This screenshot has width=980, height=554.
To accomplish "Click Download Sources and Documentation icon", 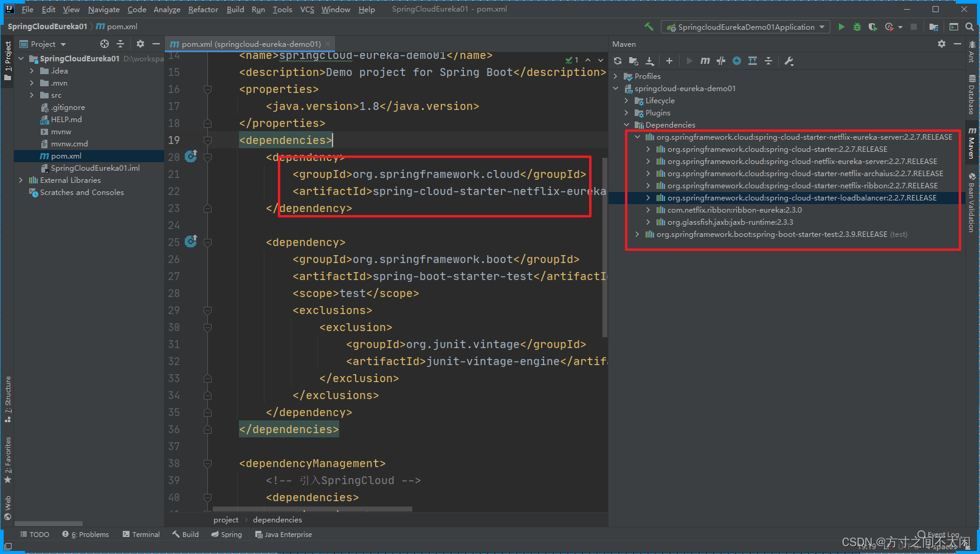I will coord(649,61).
